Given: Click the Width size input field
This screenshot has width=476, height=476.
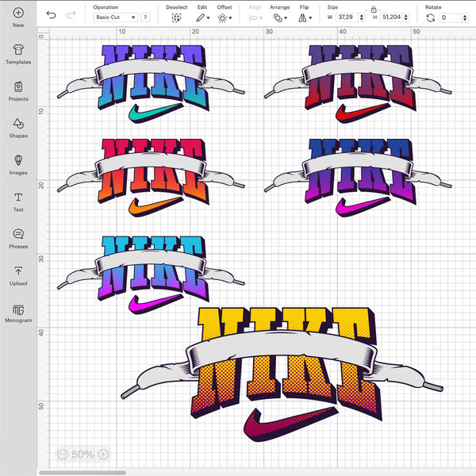Looking at the screenshot, I should (347, 17).
